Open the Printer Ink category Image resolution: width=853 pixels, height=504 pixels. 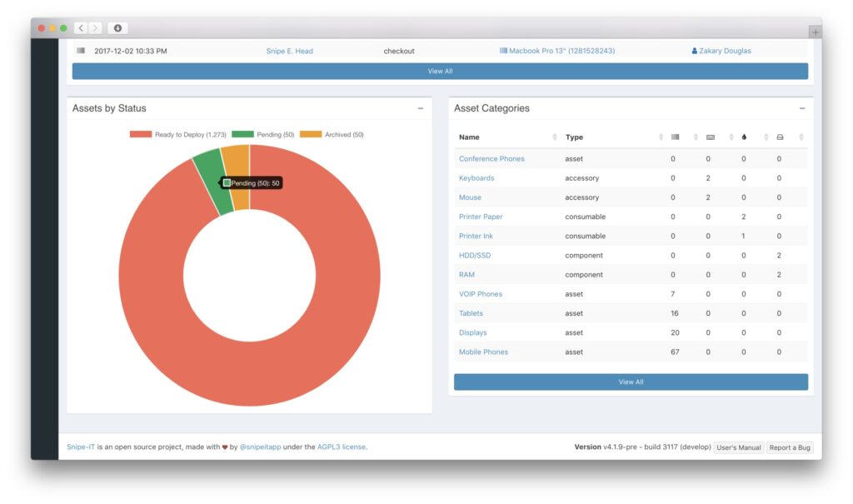point(476,236)
